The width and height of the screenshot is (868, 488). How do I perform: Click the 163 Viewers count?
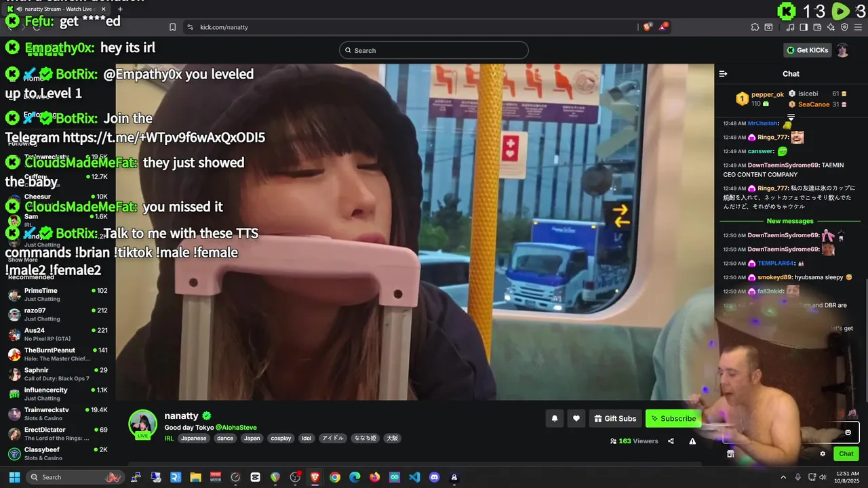pos(635,441)
